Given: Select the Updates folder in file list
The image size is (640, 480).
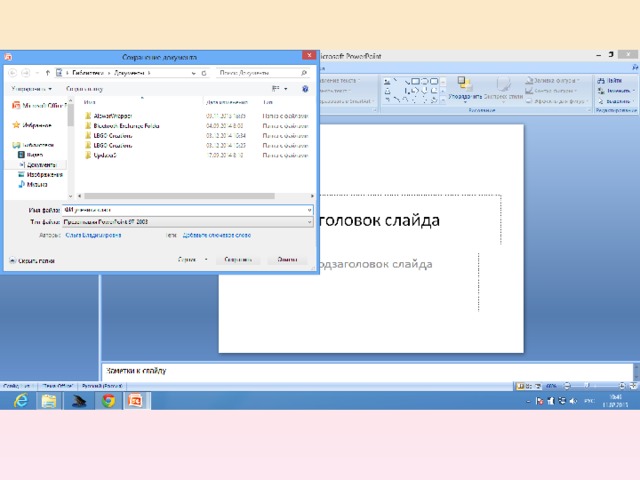Looking at the screenshot, I should [196, 155].
